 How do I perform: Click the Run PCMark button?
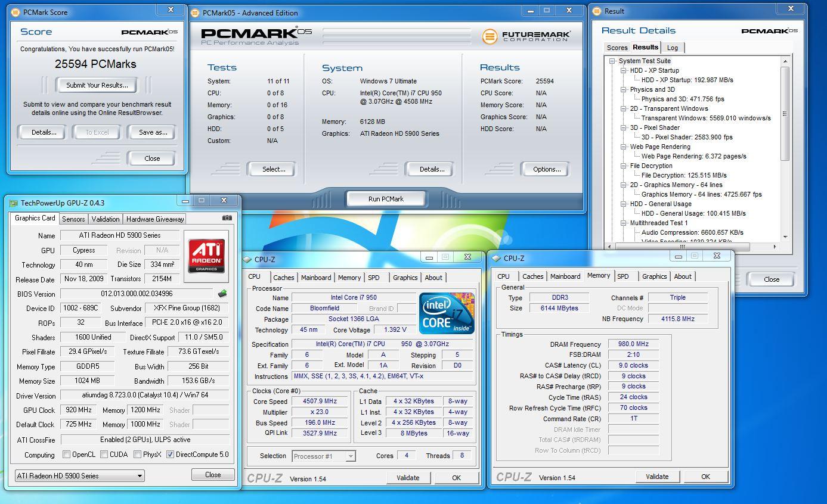tap(386, 199)
